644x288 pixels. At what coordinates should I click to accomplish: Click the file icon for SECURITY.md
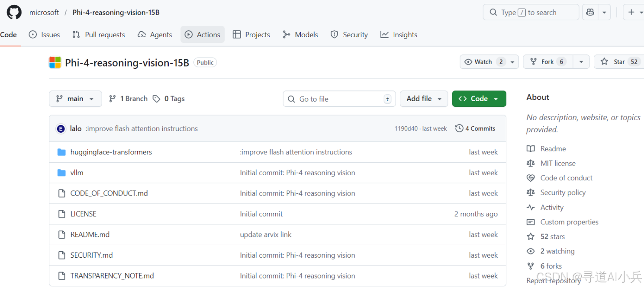coord(61,255)
